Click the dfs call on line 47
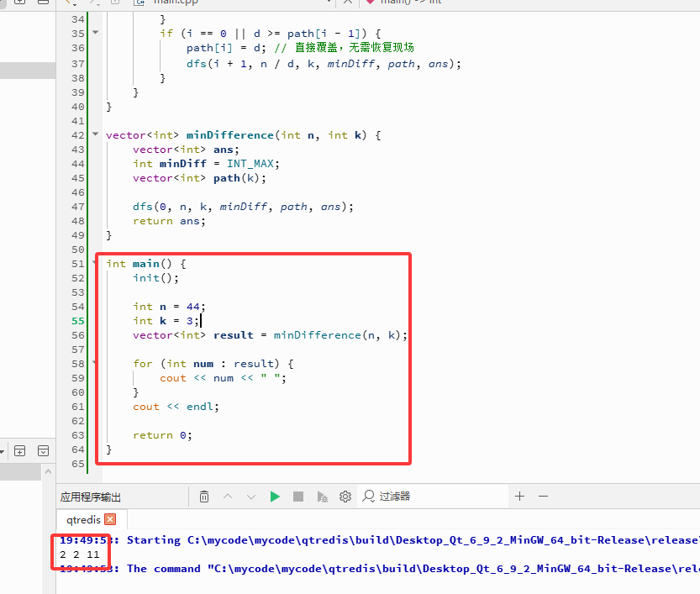 pyautogui.click(x=244, y=207)
